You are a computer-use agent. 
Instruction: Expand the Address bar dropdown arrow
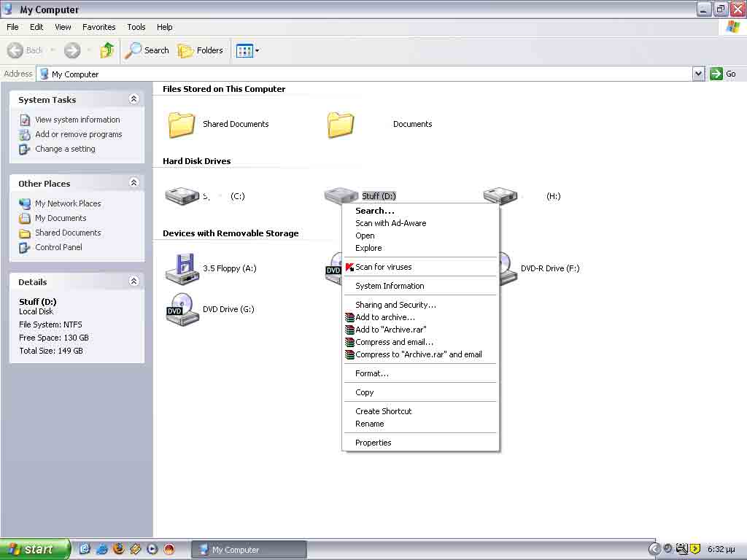click(x=698, y=74)
